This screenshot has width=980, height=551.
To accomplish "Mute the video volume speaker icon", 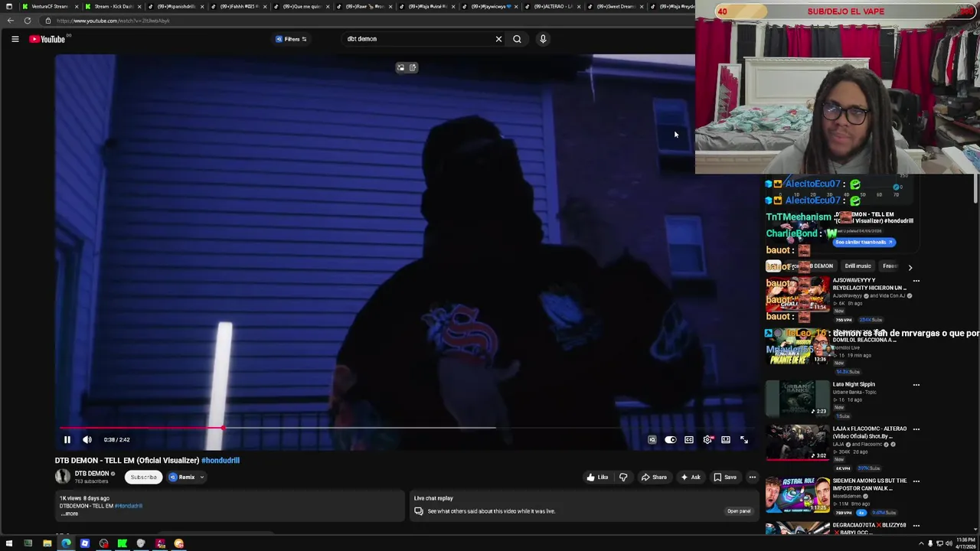I will (x=87, y=440).
